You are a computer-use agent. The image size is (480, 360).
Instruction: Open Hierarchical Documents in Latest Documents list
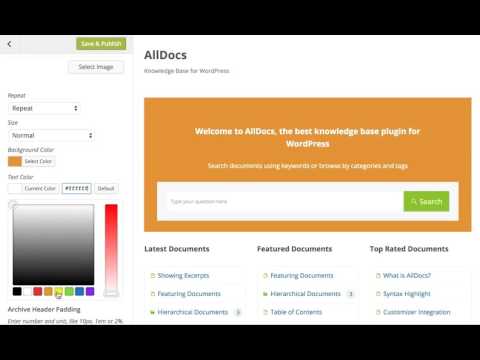pyautogui.click(x=193, y=312)
